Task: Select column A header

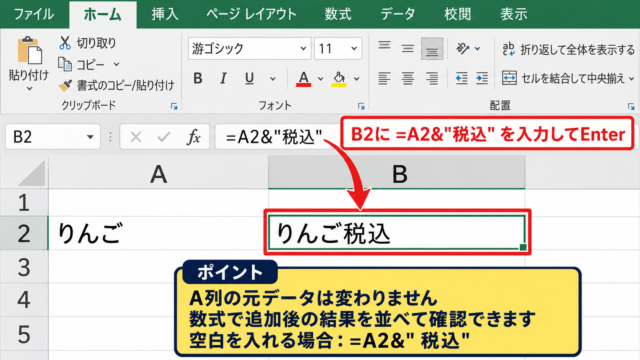Action: [x=158, y=173]
